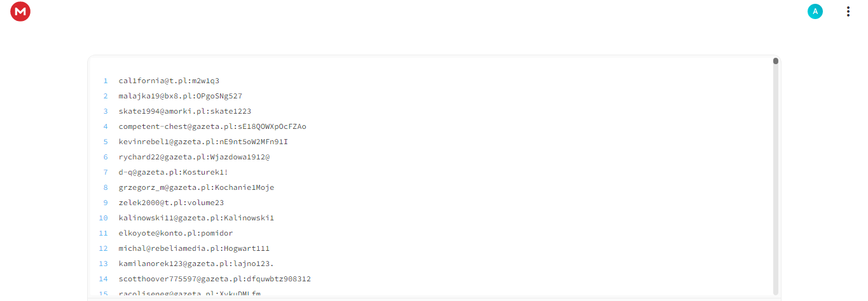The height and width of the screenshot is (301, 868).
Task: Select line number 11 in gutter
Action: (x=104, y=233)
